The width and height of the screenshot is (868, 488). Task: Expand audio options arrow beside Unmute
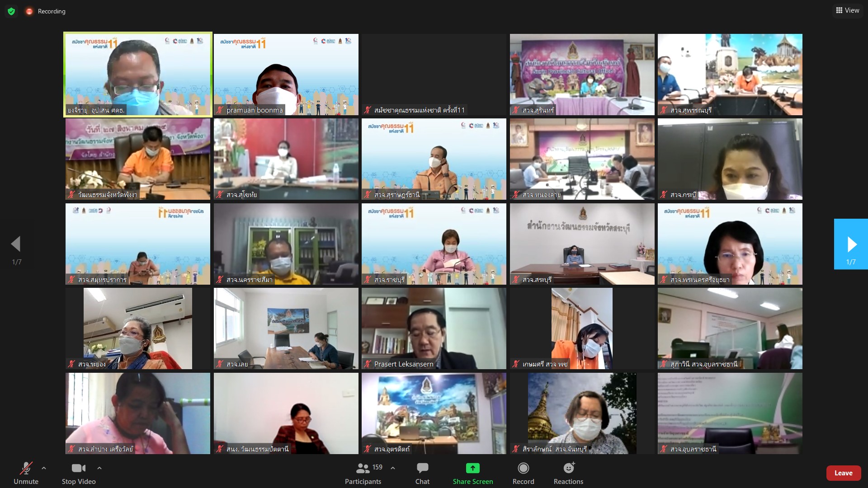[44, 468]
